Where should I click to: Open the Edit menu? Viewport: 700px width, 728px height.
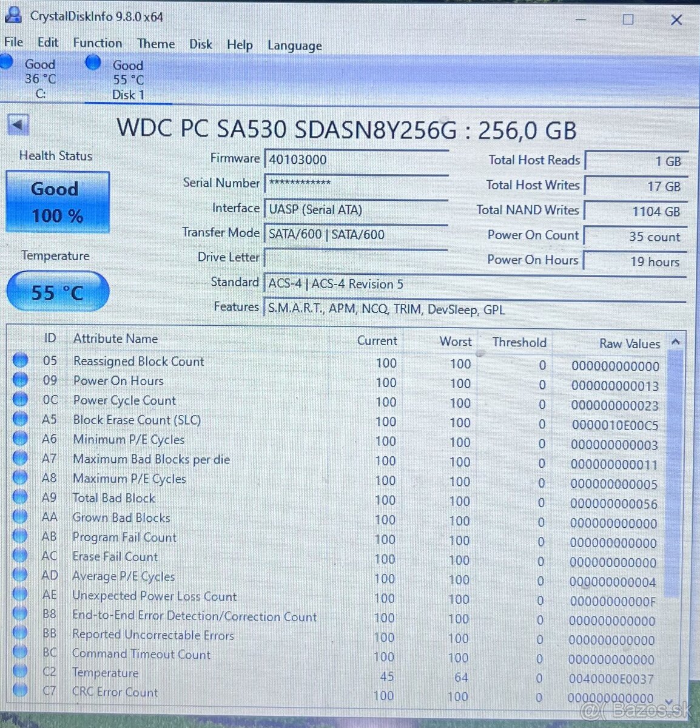click(48, 42)
